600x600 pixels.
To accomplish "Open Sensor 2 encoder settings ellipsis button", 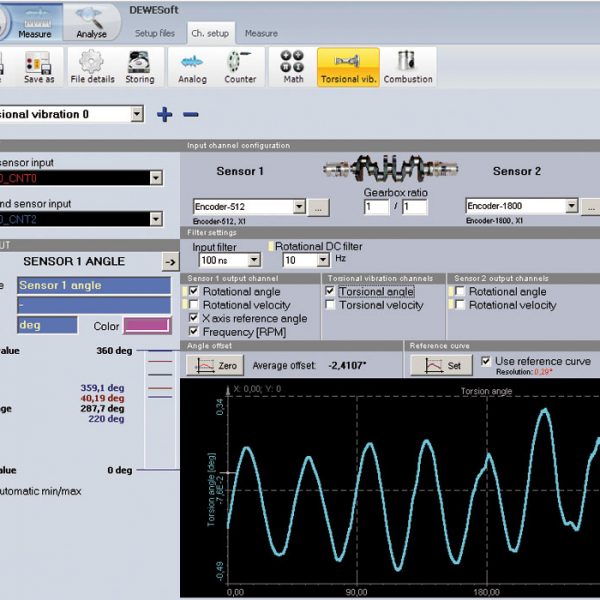I will point(590,207).
